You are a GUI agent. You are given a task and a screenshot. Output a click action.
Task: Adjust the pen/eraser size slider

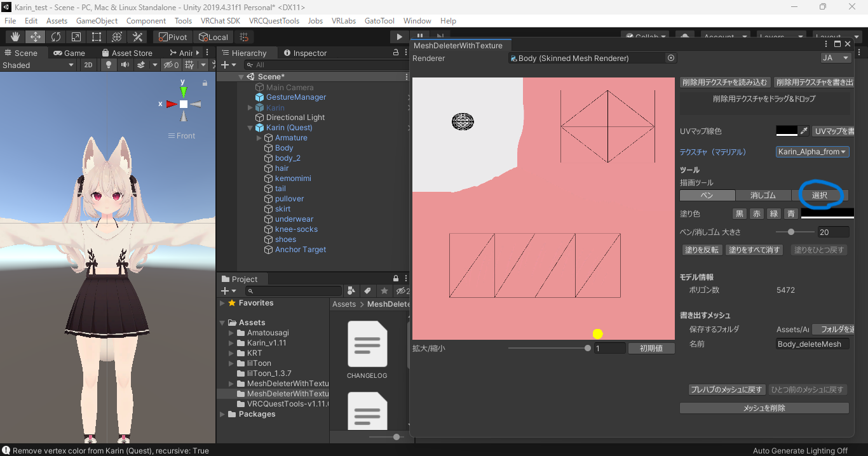click(x=791, y=232)
